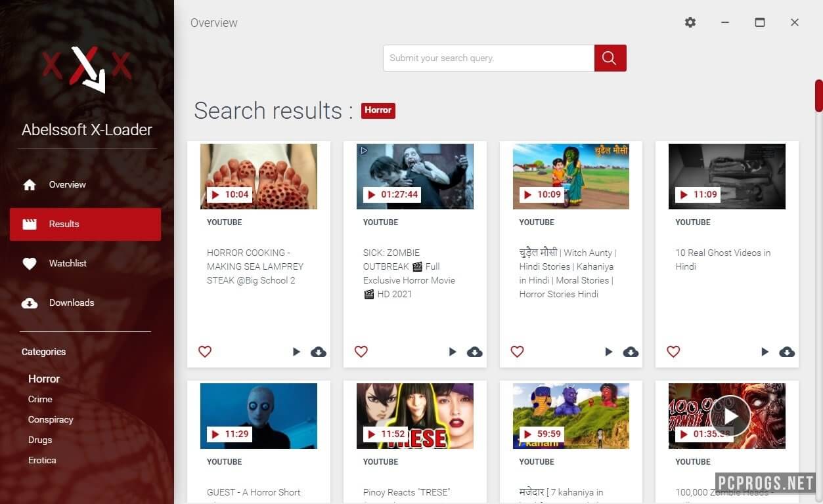Download the HORROR COOKING video via cloud icon
This screenshot has height=504, width=823.
tap(319, 352)
